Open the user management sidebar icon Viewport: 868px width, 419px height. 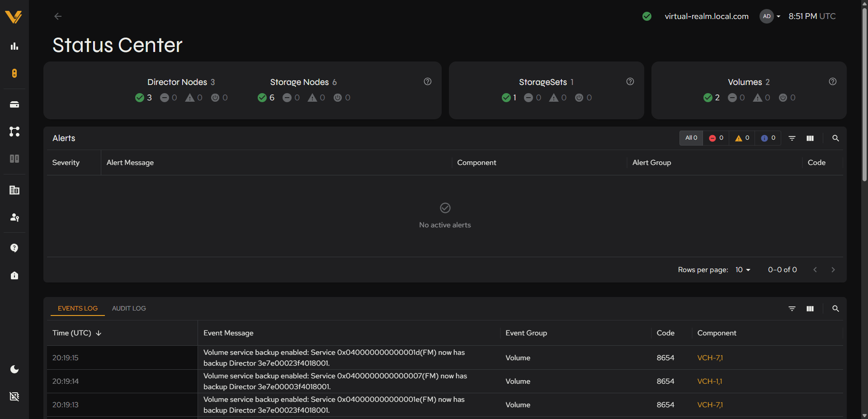click(14, 217)
